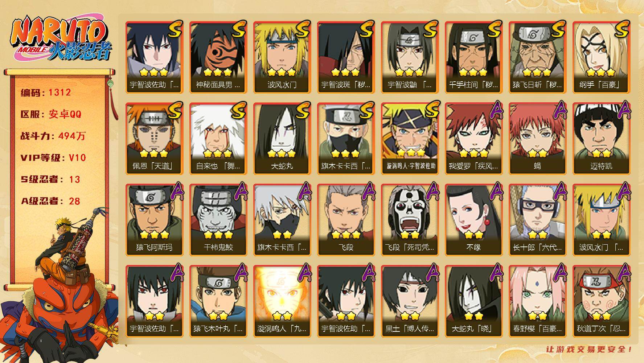Click the Naruto Mobile 火影忍者 logo

pyautogui.click(x=61, y=39)
